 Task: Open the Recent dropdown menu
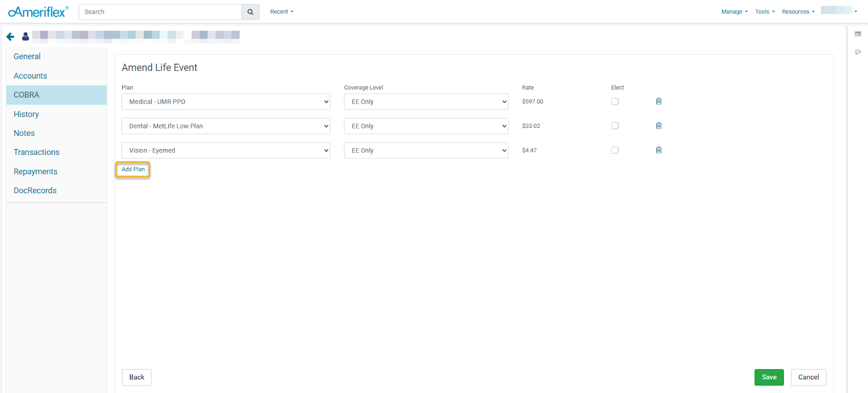(282, 12)
